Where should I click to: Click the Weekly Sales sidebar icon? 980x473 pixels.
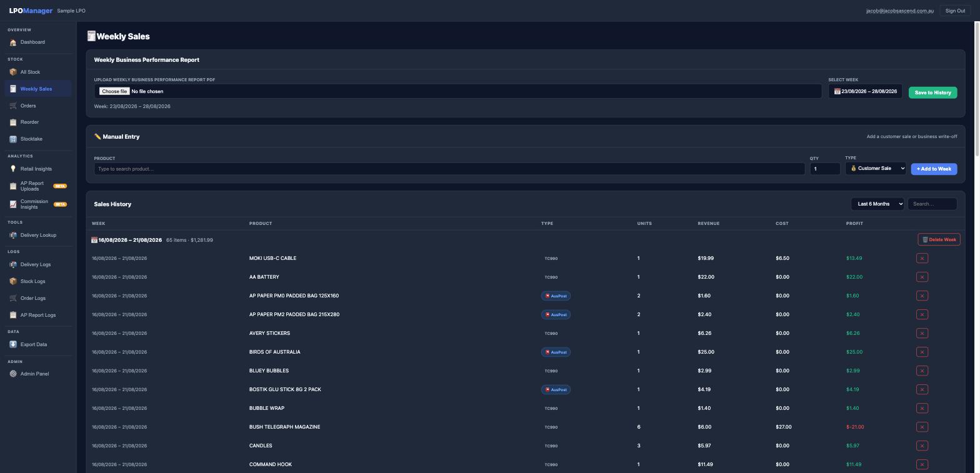click(x=13, y=89)
